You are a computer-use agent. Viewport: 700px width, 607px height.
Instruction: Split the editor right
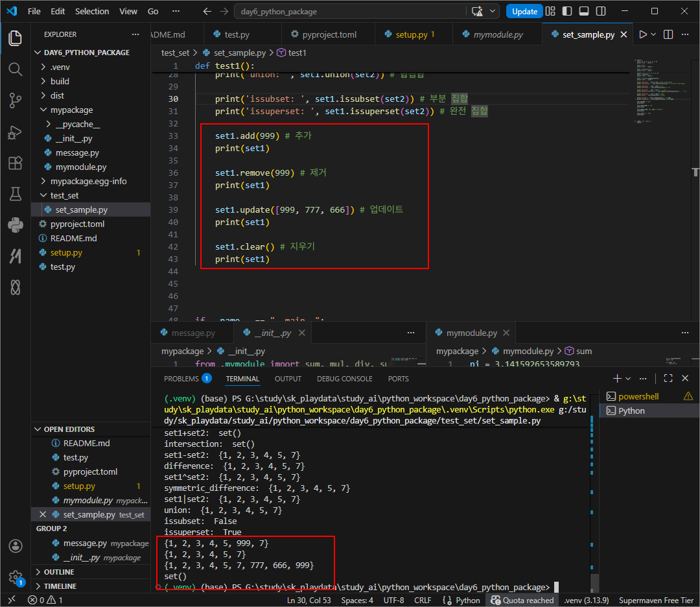(x=668, y=34)
